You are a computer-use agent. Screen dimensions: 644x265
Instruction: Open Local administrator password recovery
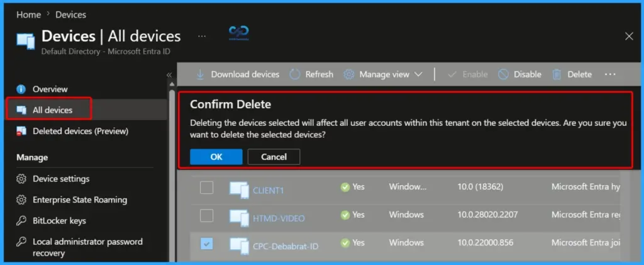coord(87,247)
